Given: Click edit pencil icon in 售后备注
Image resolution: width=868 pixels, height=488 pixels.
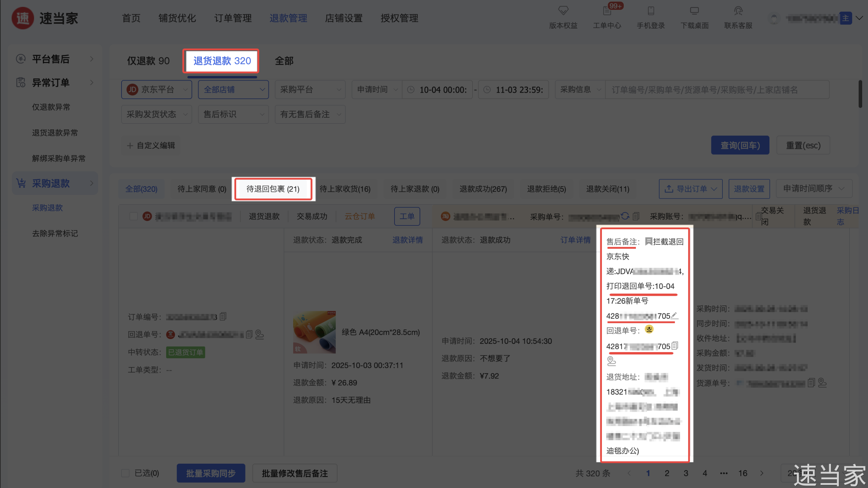Looking at the screenshot, I should 674,315.
